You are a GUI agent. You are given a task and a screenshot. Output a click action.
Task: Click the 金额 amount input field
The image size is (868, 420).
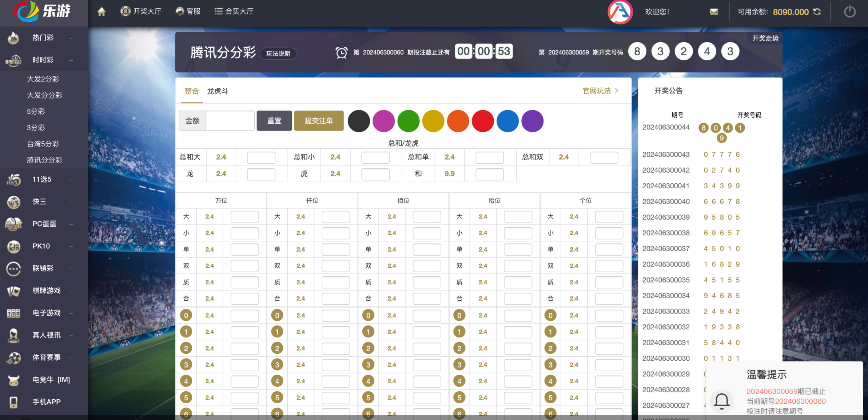[230, 121]
